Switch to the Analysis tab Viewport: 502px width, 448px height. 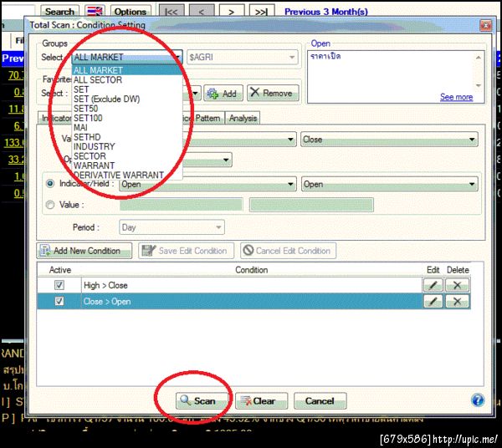[243, 119]
